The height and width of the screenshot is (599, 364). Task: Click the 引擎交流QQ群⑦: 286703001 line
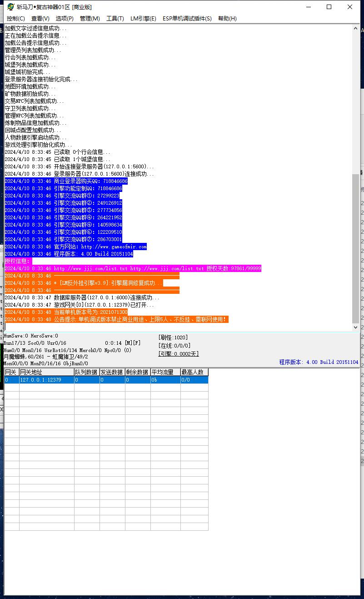[x=64, y=239]
